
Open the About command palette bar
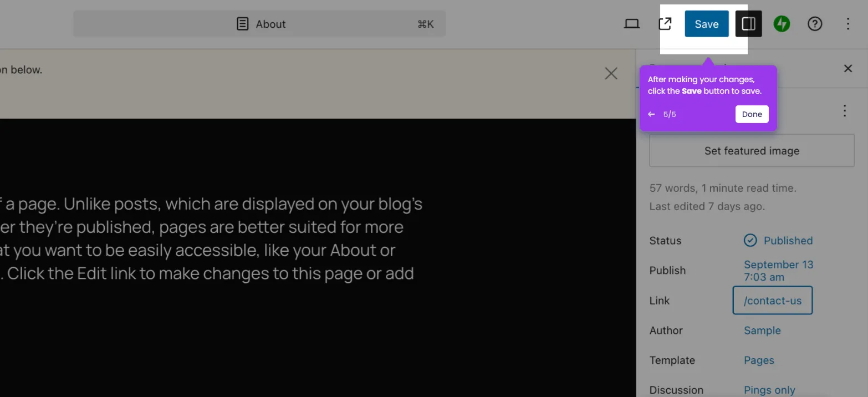[x=259, y=24]
